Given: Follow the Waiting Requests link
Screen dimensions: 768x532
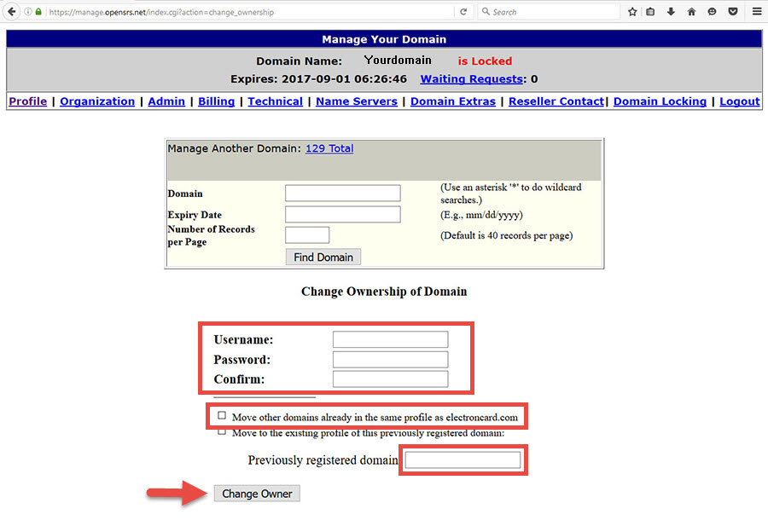Looking at the screenshot, I should (x=471, y=79).
